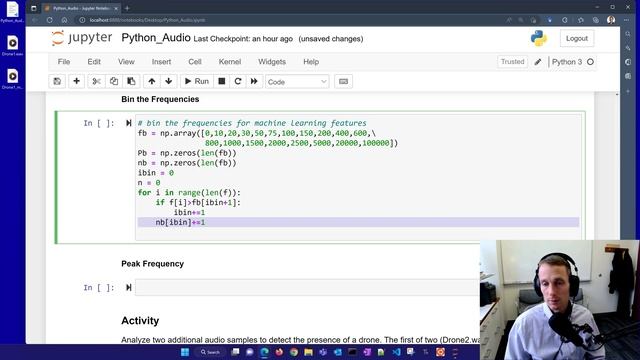Click the 'Peak Frequency' heading

[152, 264]
